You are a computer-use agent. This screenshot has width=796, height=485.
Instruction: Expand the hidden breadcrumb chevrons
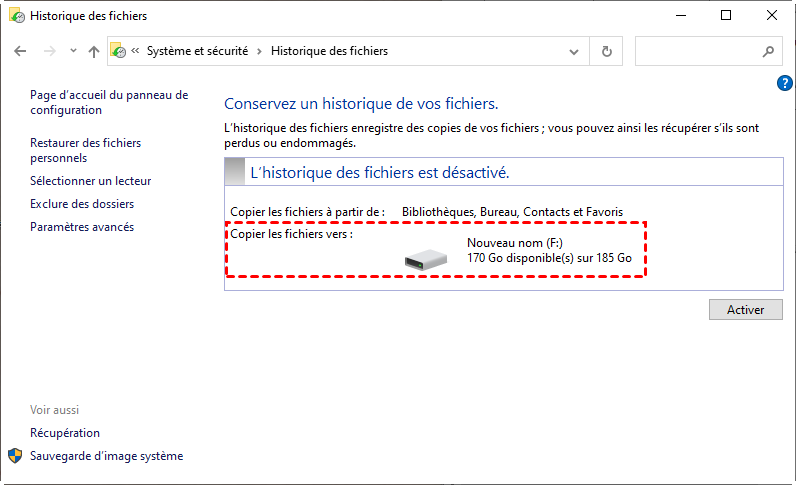pyautogui.click(x=135, y=51)
